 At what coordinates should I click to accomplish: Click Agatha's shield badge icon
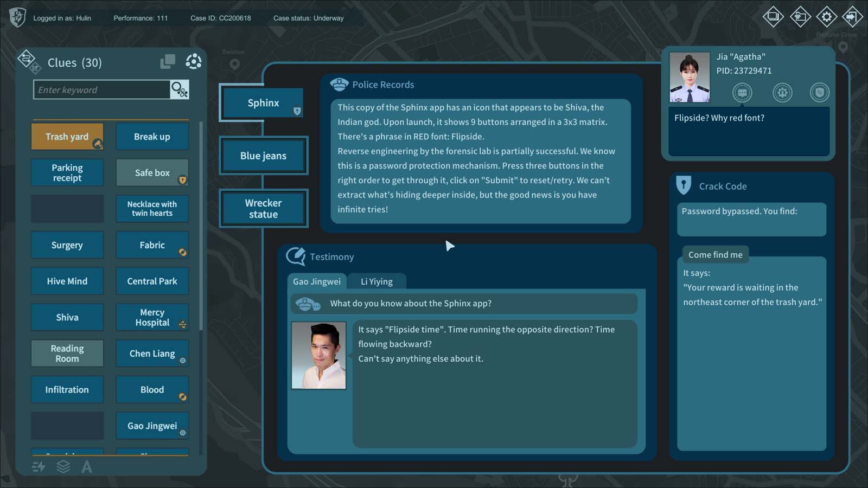pos(819,93)
